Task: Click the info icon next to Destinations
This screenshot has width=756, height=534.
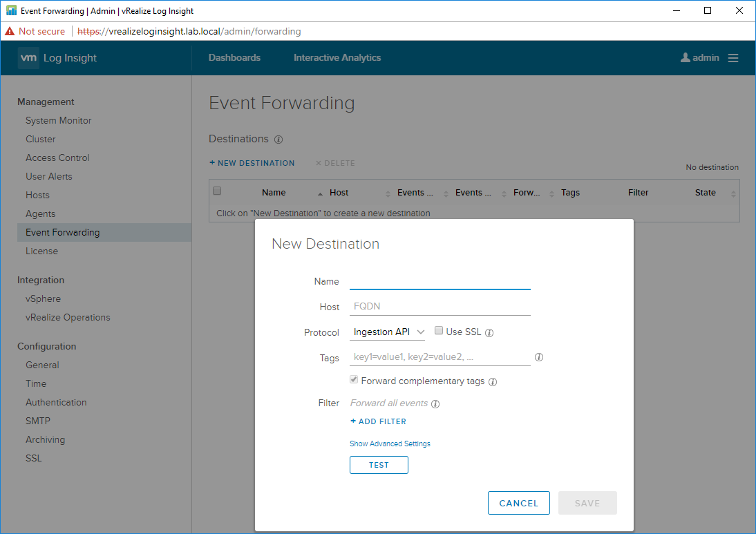Action: [x=278, y=140]
